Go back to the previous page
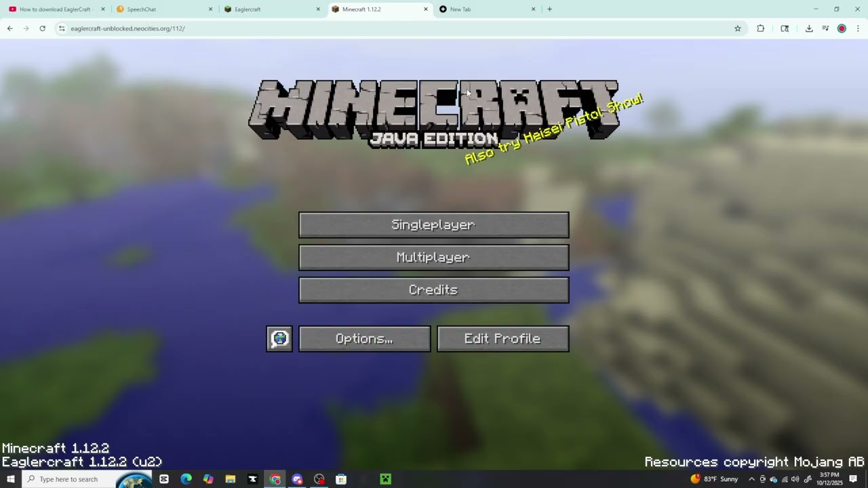The height and width of the screenshot is (488, 868). pos(9,28)
